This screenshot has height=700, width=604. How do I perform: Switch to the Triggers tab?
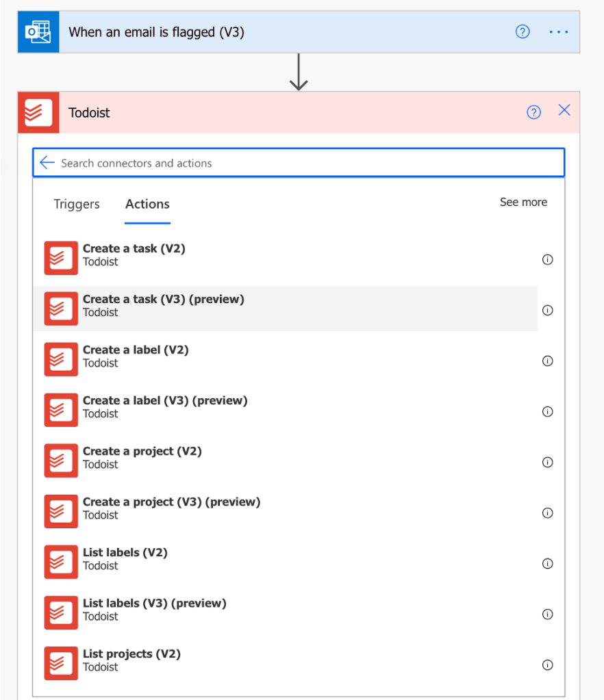click(76, 204)
